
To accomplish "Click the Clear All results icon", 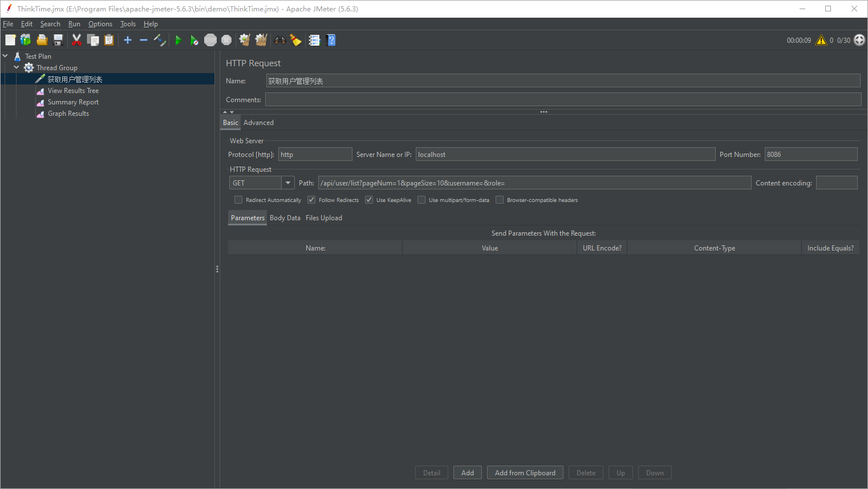I will coord(261,40).
